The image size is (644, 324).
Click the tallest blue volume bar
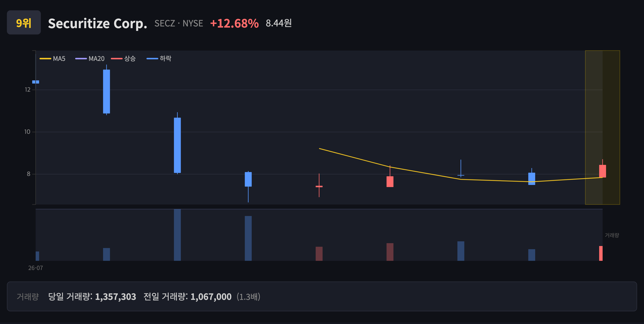pos(177,235)
